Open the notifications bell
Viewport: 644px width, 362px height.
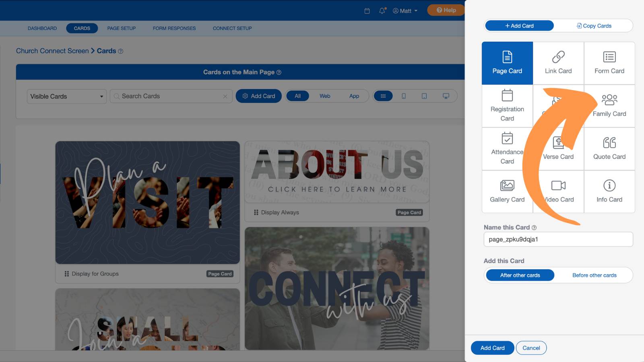coord(382,11)
